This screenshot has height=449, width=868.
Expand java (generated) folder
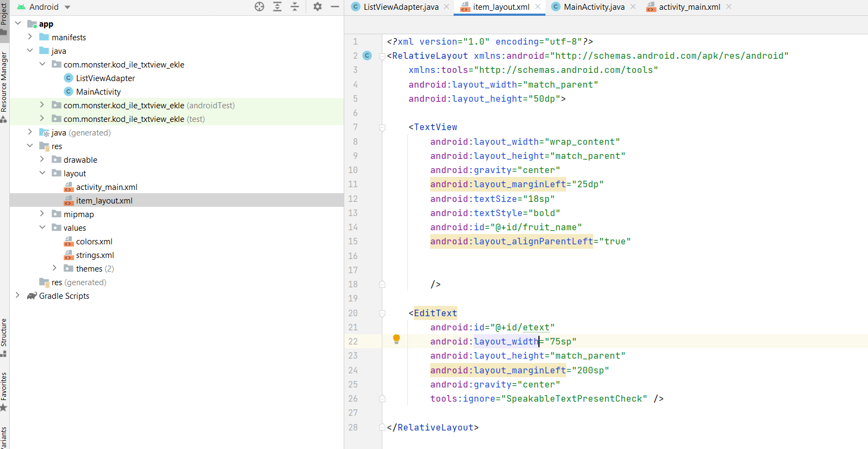point(30,132)
